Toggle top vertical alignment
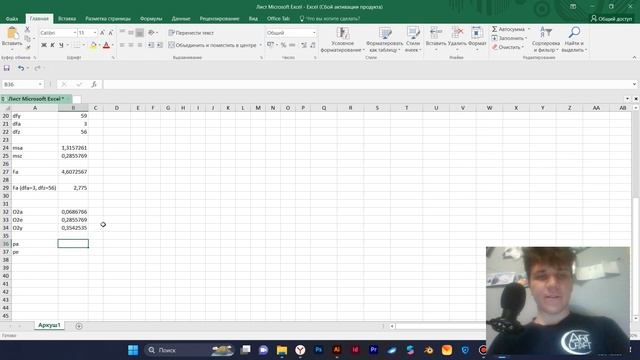The height and width of the screenshot is (360, 640). [x=122, y=33]
